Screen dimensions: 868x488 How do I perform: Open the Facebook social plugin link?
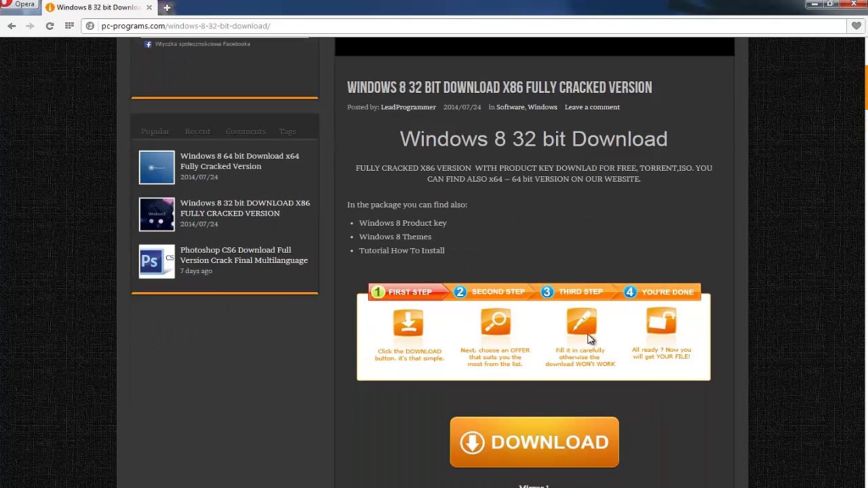pyautogui.click(x=203, y=44)
